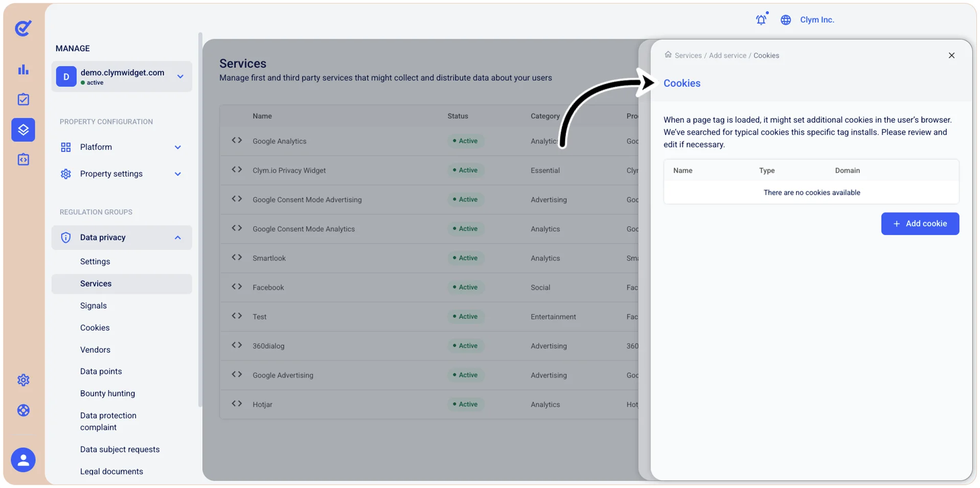
Task: Go to Add service breadcrumb link
Action: pos(727,55)
